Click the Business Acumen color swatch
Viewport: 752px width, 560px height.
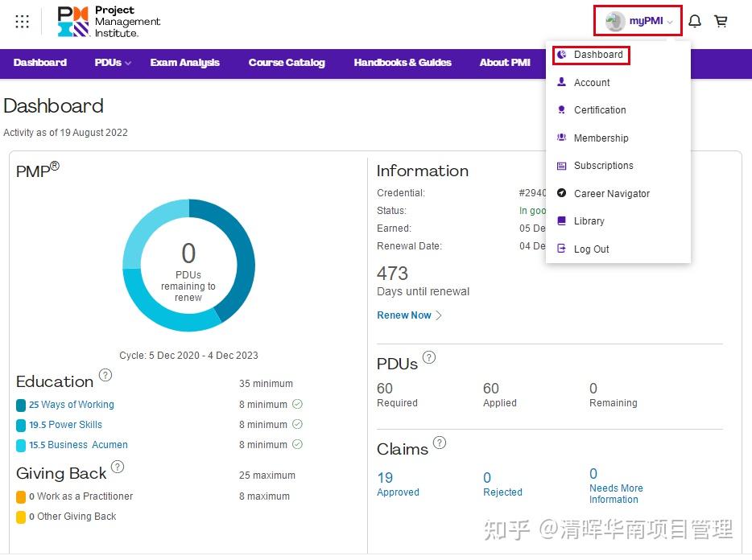[21, 446]
